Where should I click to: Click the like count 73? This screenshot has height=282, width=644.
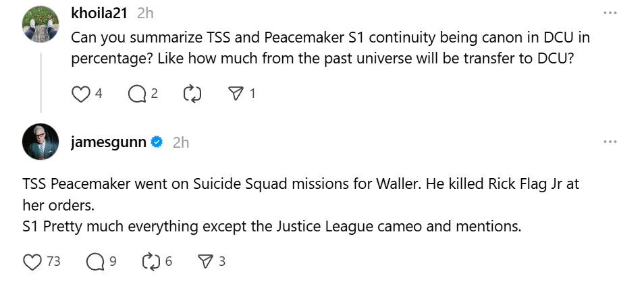tap(54, 261)
